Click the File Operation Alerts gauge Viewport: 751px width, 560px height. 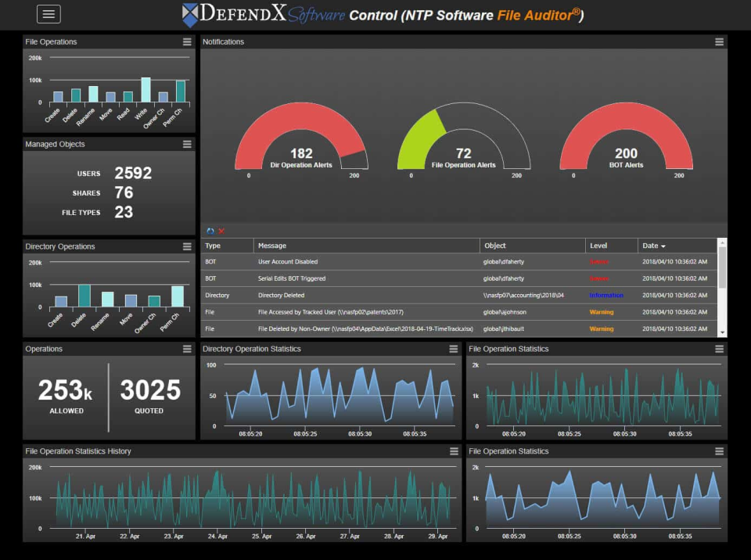coord(464,137)
